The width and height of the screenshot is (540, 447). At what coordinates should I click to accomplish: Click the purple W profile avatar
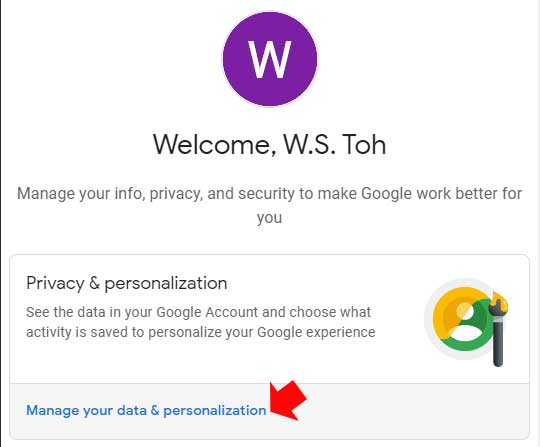(x=270, y=59)
